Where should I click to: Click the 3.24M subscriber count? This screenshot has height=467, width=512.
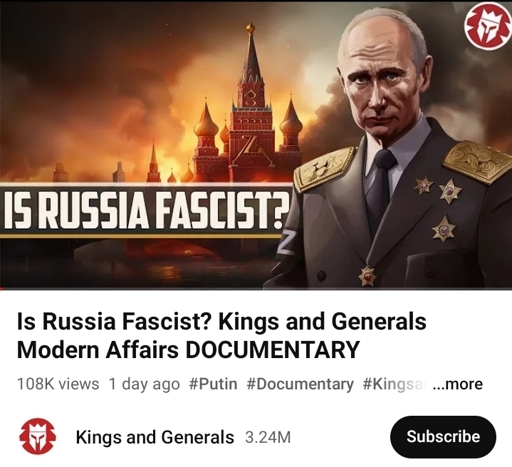point(268,437)
